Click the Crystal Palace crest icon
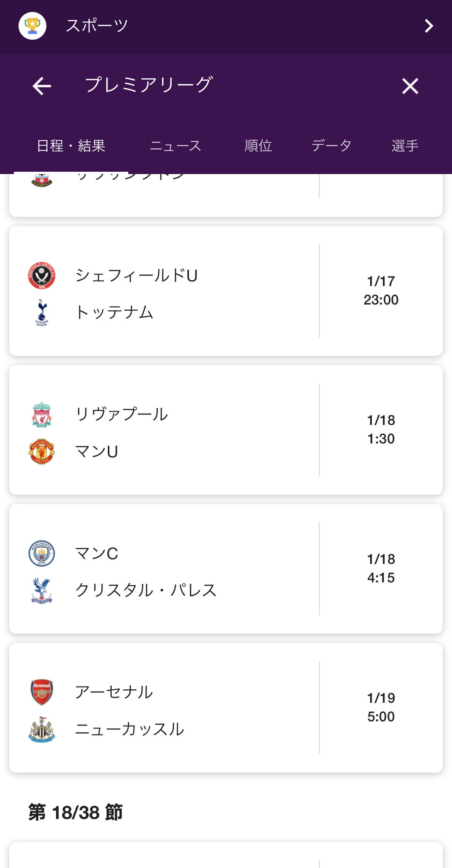Viewport: 452px width, 868px height. 42,591
